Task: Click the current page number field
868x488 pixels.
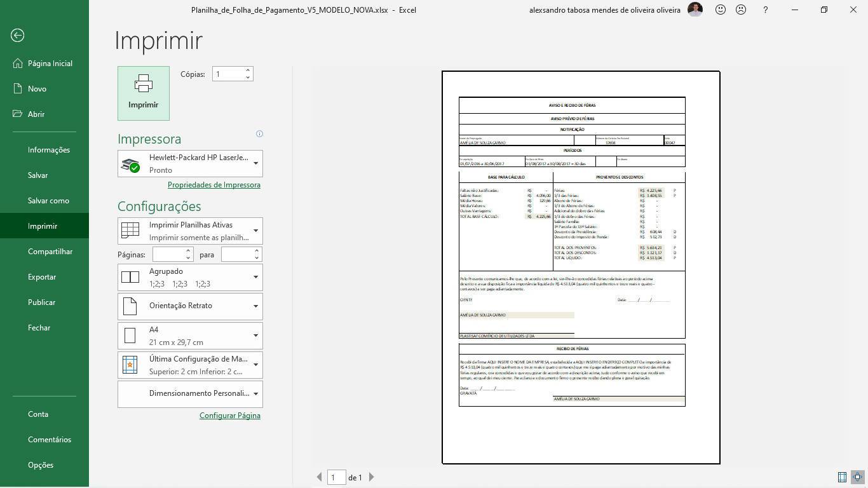Action: coord(336,477)
